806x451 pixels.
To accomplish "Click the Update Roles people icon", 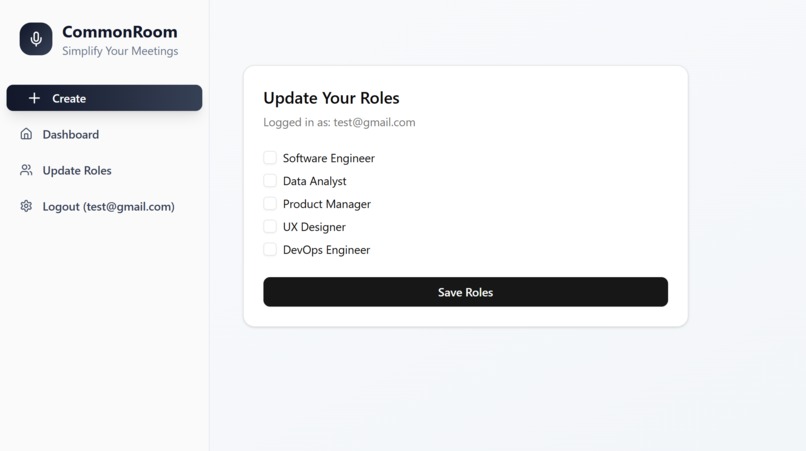I will click(x=26, y=170).
